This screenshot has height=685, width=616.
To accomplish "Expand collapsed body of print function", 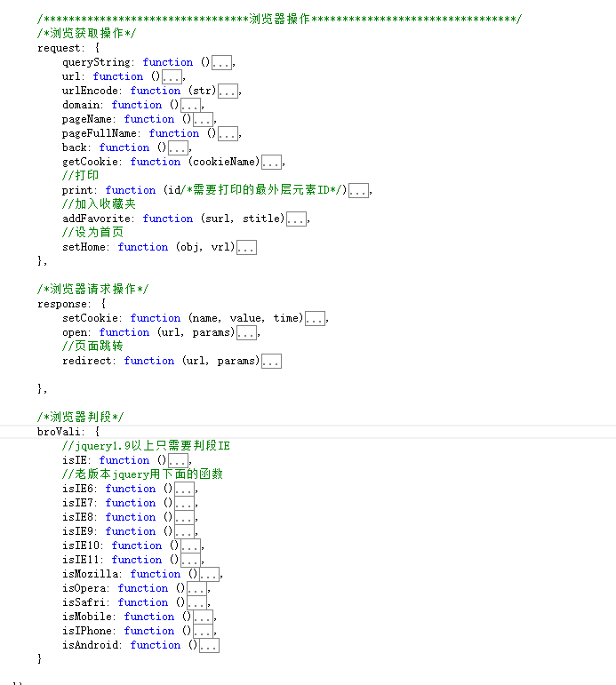I will (358, 191).
